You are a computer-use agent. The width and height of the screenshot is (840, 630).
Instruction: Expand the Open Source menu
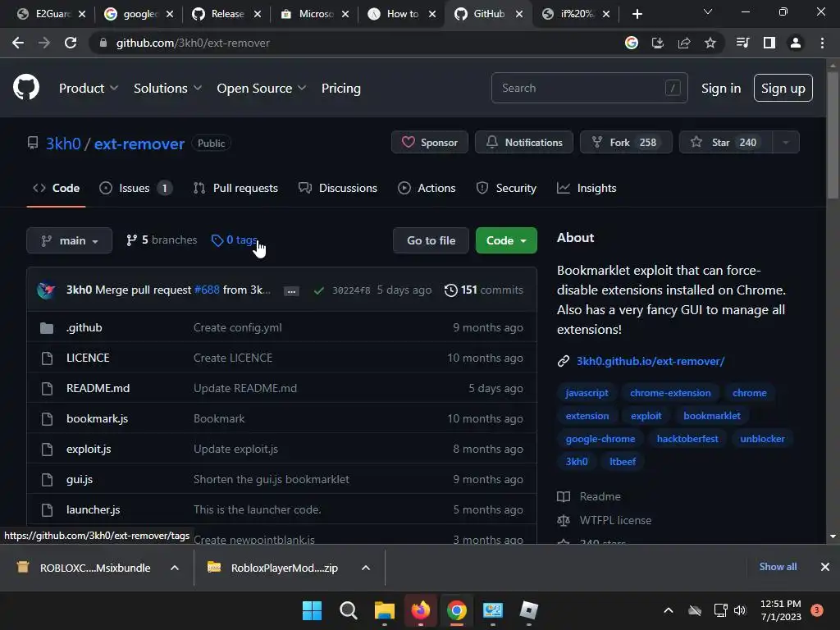click(x=262, y=88)
